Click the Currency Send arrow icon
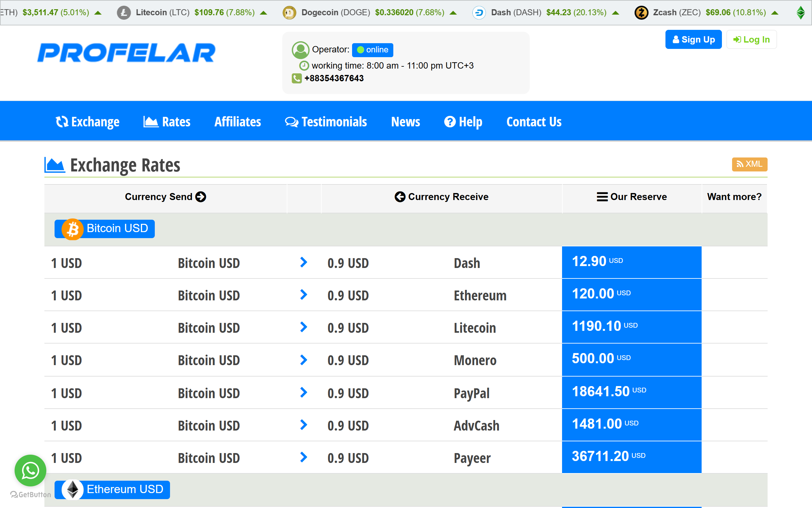The width and height of the screenshot is (812, 508). 201,197
